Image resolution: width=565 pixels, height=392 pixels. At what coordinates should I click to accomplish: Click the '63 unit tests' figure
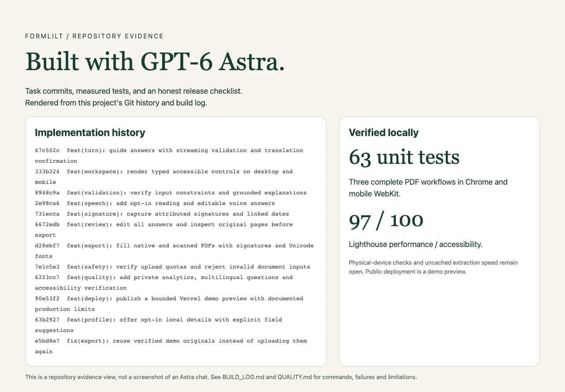[404, 157]
